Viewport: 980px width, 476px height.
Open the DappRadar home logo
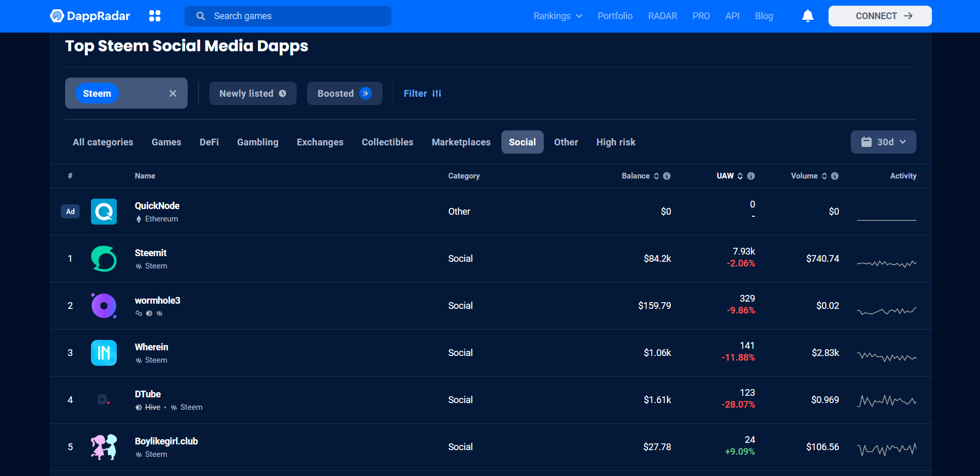[x=90, y=16]
